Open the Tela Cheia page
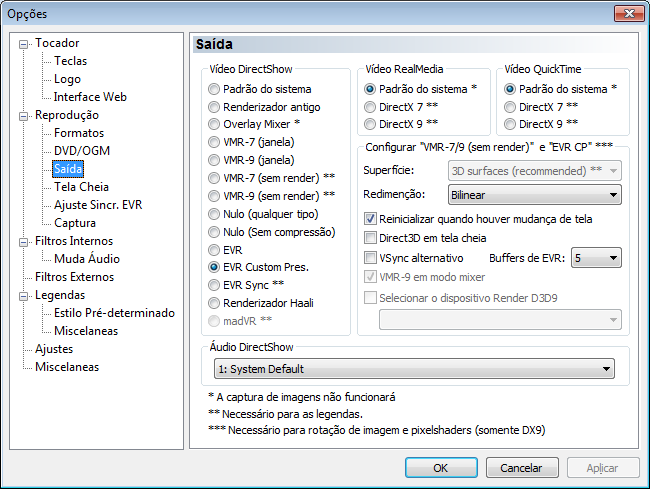The height and width of the screenshot is (489, 650). point(81,187)
